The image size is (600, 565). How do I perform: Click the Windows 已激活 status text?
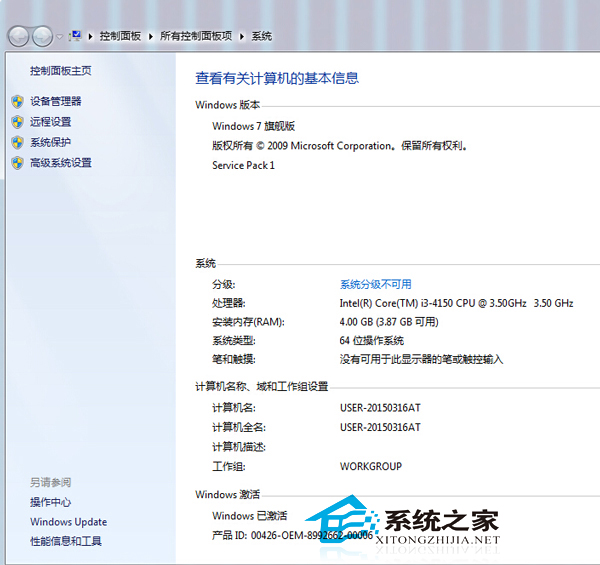point(249,516)
